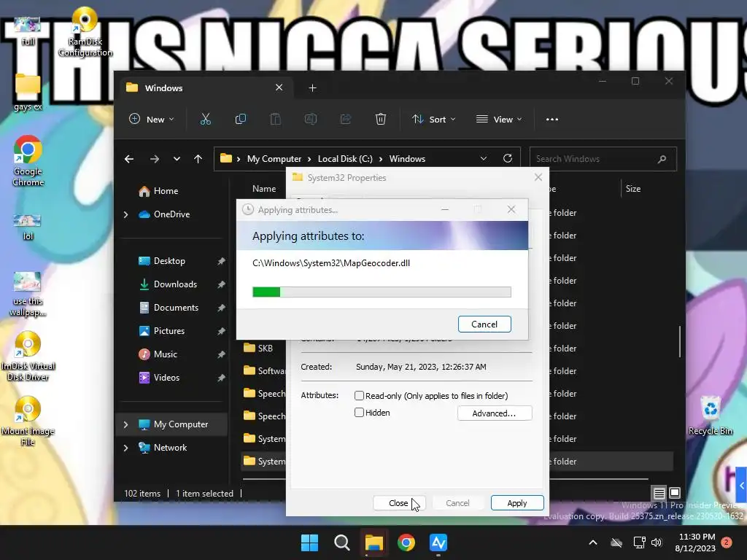The height and width of the screenshot is (560, 747).
Task: Select Pictures in the navigation pane
Action: pos(169,331)
